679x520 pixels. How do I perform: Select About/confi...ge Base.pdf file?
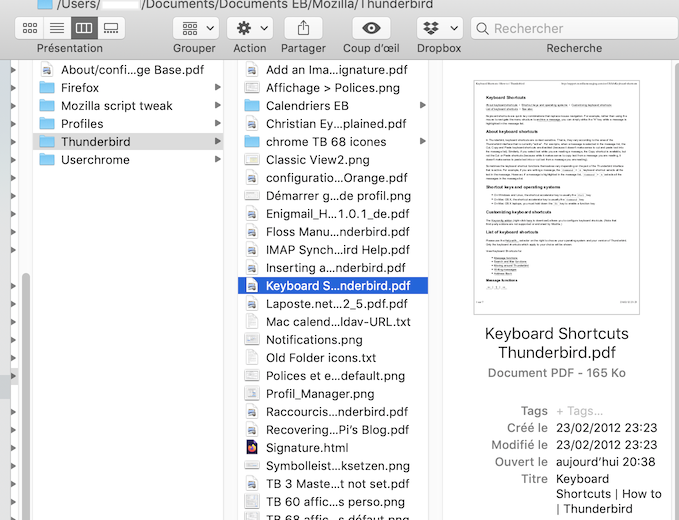tap(128, 70)
